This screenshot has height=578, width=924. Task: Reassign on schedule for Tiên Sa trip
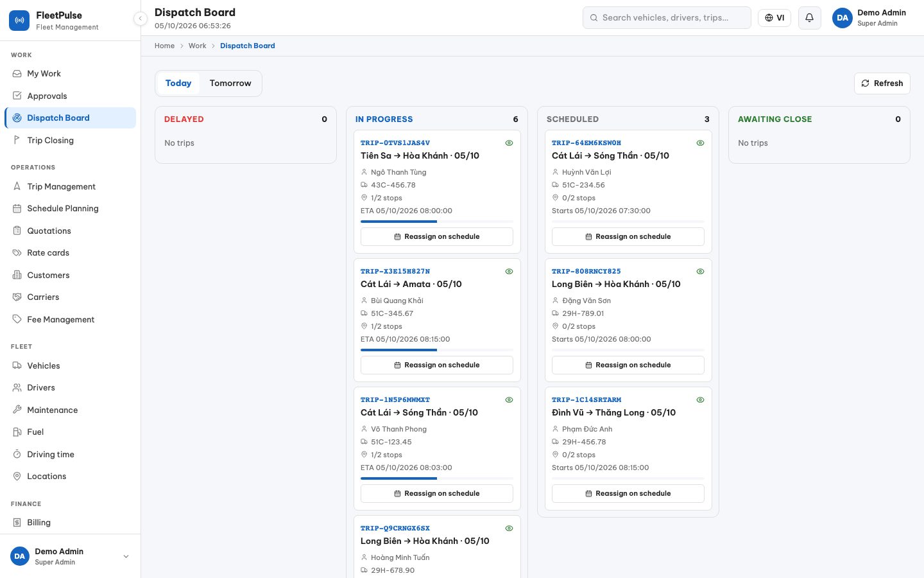(x=437, y=236)
